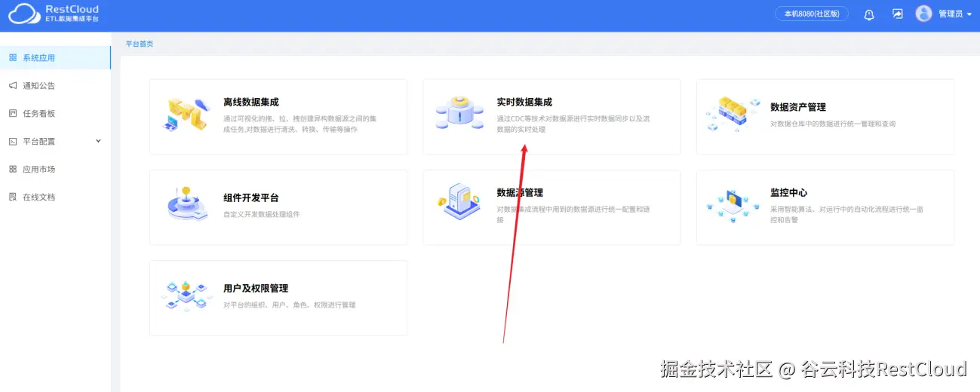
Task: Open 应用市场 in the sidebar
Action: coord(55,170)
